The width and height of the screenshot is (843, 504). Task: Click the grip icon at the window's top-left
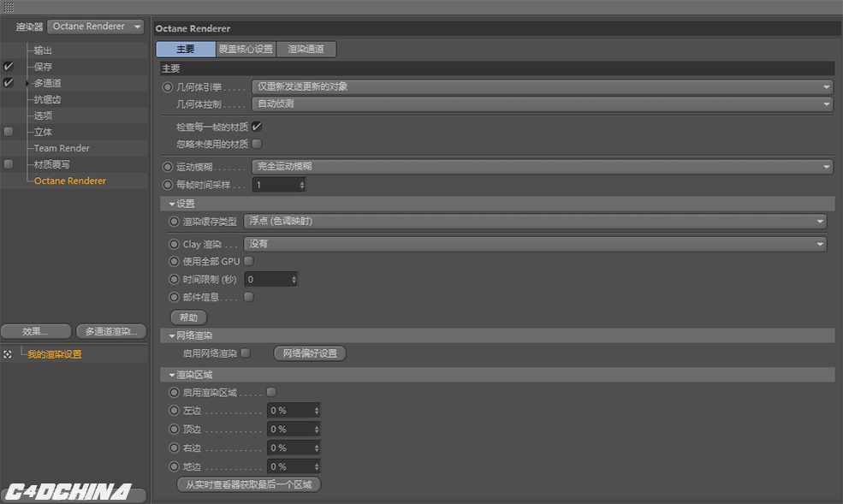click(x=9, y=7)
